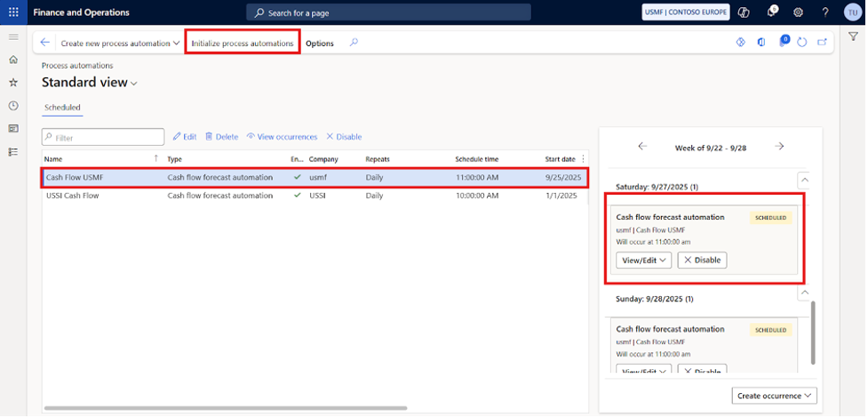Toggle enabled checkmark for Cash Flow USMF
868x418 pixels.
pyautogui.click(x=297, y=178)
